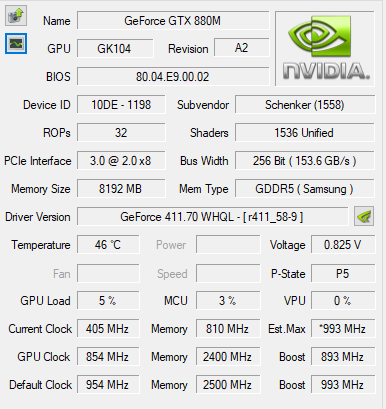Click the A2 revision field
386x409 pixels.
242,48
